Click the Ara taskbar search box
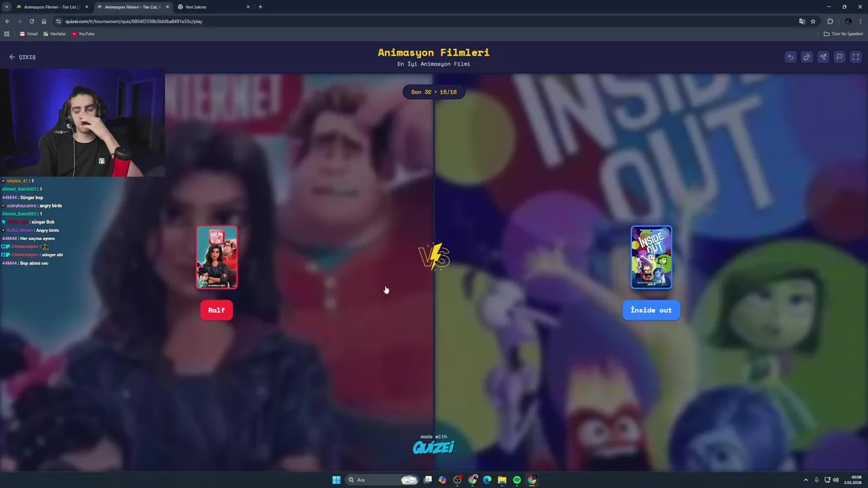The width and height of the screenshot is (868, 488). [x=382, y=480]
